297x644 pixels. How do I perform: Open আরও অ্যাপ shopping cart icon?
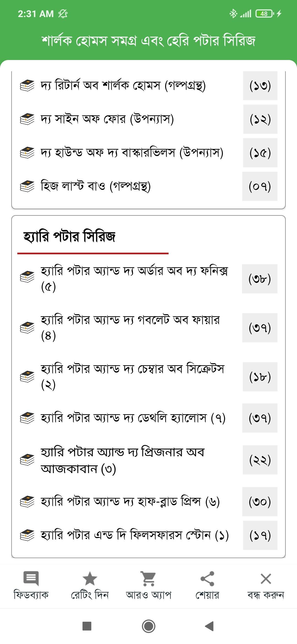pos(148,578)
